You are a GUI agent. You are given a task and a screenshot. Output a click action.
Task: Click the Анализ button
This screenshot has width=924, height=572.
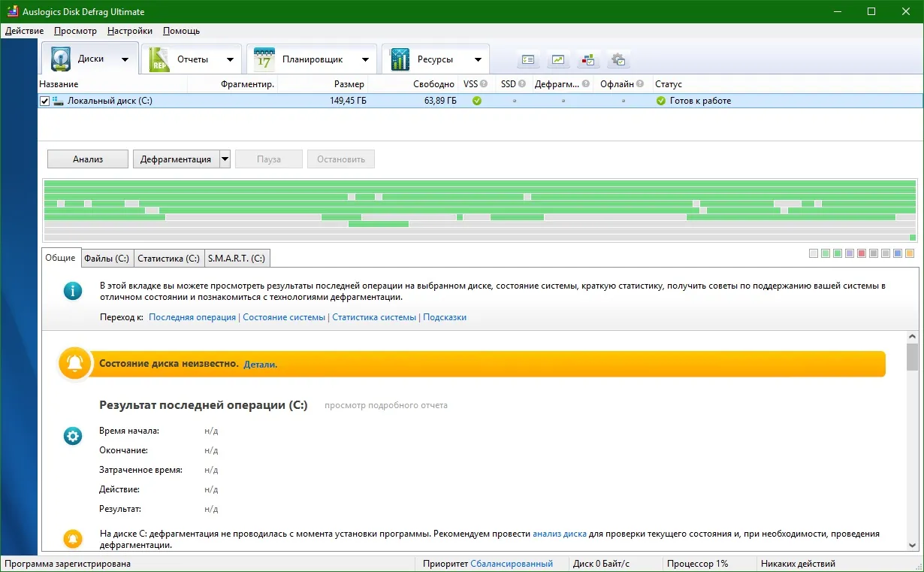click(88, 159)
